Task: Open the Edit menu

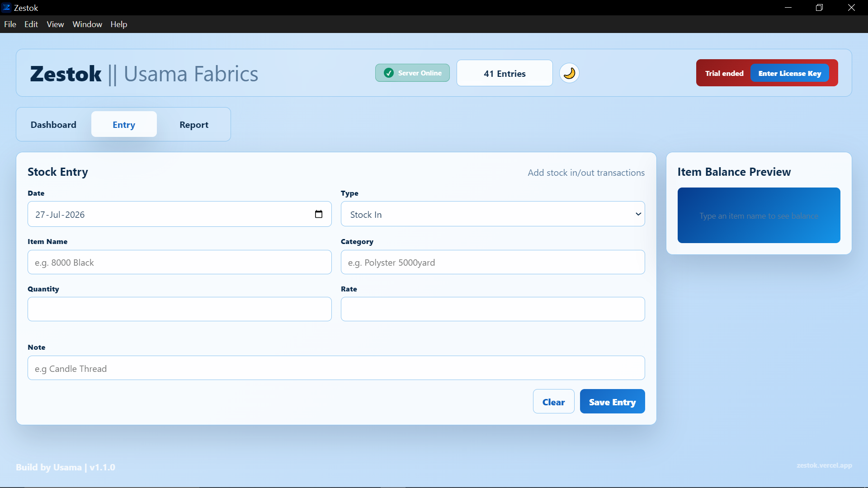Action: pyautogui.click(x=31, y=24)
